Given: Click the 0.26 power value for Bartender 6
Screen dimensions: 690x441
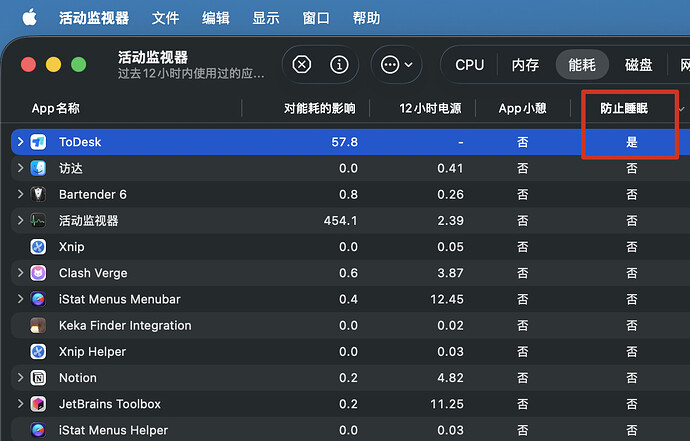Looking at the screenshot, I should click(x=450, y=195).
